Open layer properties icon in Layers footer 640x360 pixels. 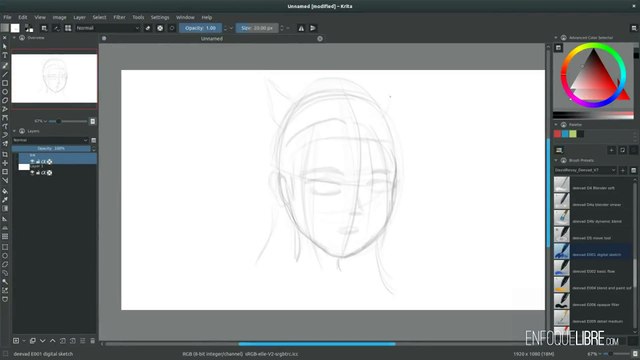point(82,340)
